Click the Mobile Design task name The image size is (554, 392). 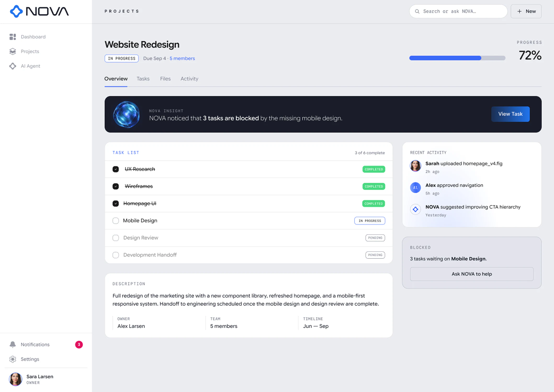(140, 221)
